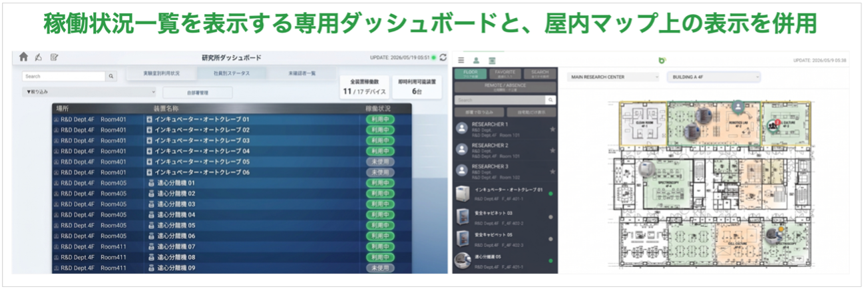
Task: Favorite RESEARCHER 1 with star
Action: [x=552, y=129]
